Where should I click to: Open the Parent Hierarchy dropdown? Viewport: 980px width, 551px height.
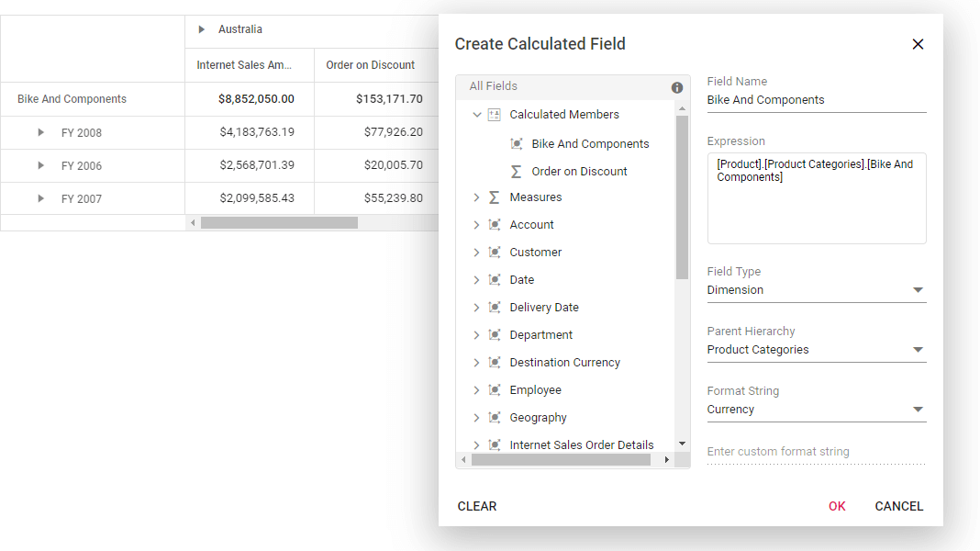[918, 350]
